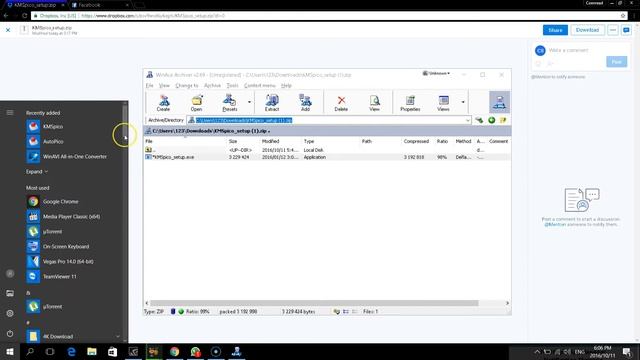Click the taskbar search magnifier
The height and width of the screenshot is (360, 640).
tap(30, 351)
